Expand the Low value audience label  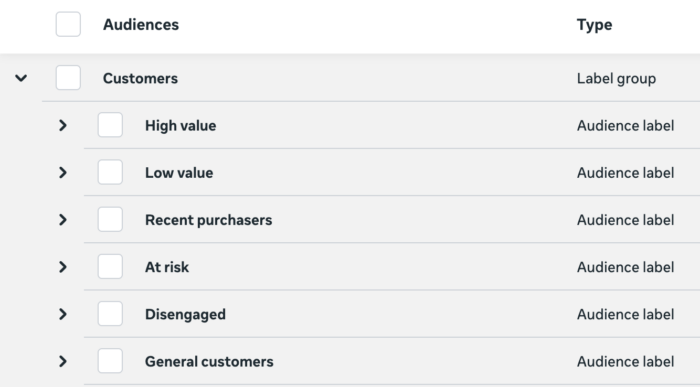point(63,173)
